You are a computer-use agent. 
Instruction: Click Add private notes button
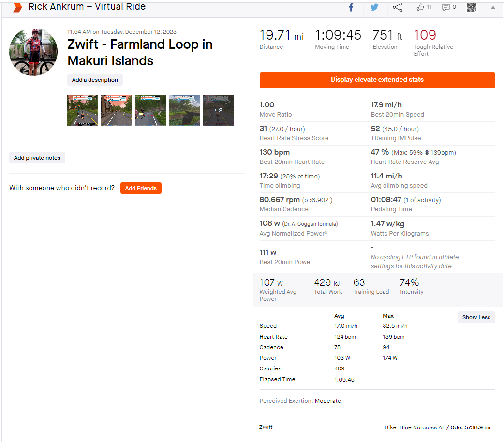[x=37, y=158]
